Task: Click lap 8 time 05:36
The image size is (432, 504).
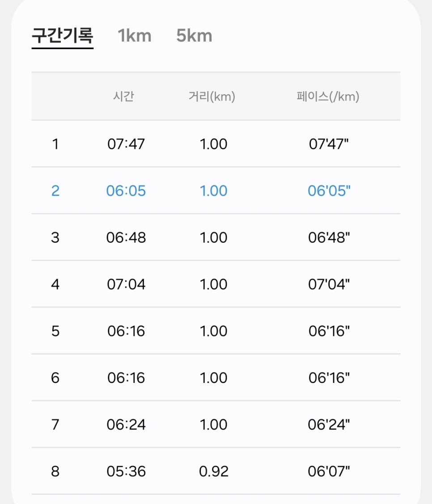Action: (126, 471)
